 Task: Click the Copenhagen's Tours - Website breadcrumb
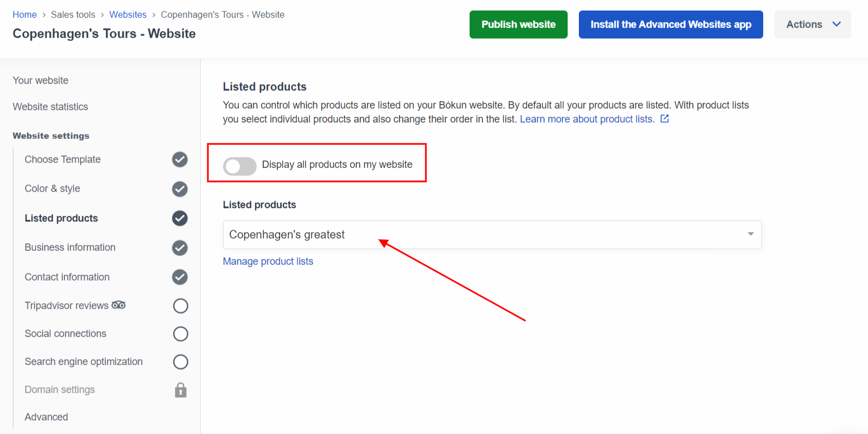(222, 15)
